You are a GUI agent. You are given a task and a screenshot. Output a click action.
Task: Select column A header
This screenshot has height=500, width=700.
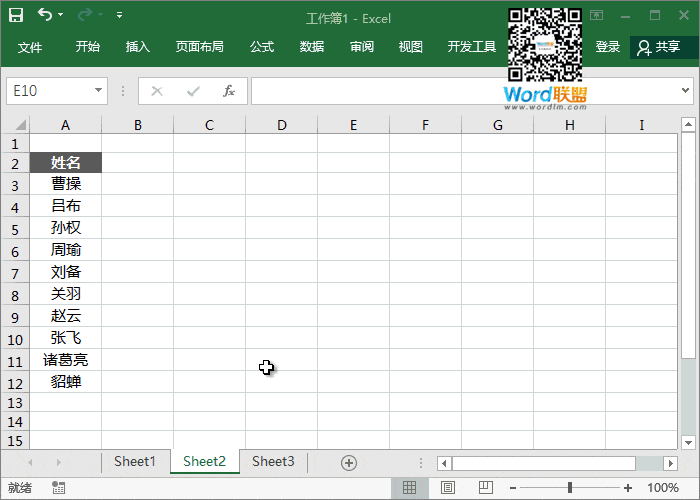66,125
